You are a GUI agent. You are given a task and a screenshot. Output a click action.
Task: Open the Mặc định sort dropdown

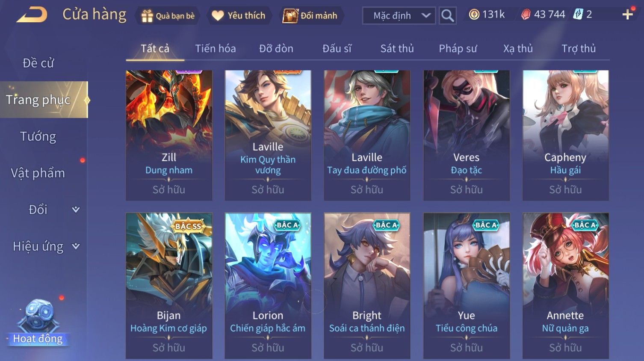click(399, 16)
